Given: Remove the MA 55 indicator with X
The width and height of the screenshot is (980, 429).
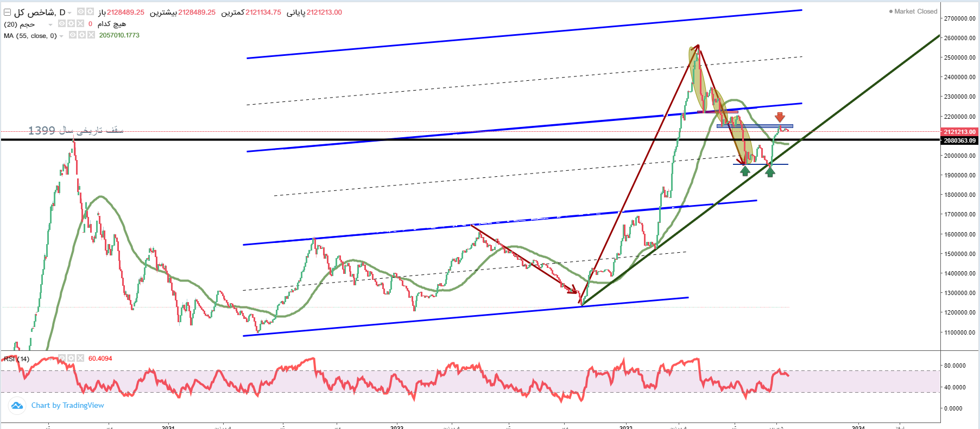Looking at the screenshot, I should point(91,35).
